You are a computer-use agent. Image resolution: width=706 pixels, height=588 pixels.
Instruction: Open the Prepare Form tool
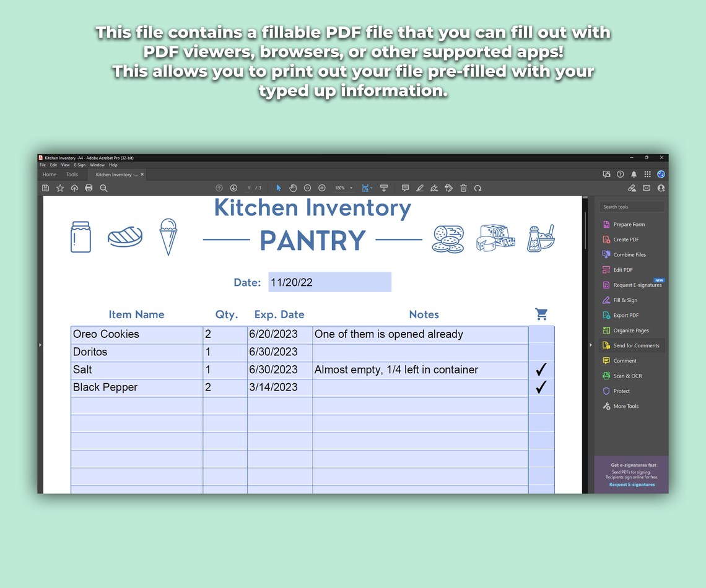[x=627, y=224]
